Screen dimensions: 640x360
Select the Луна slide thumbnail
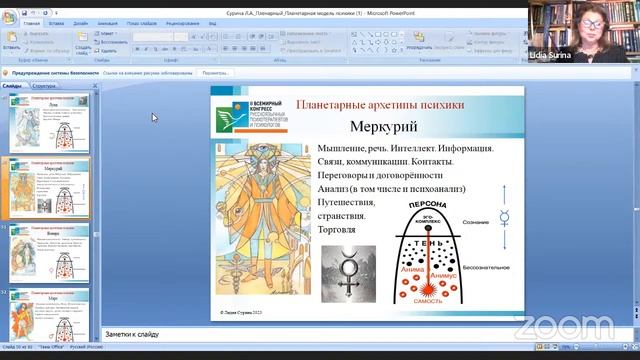pos(49,124)
